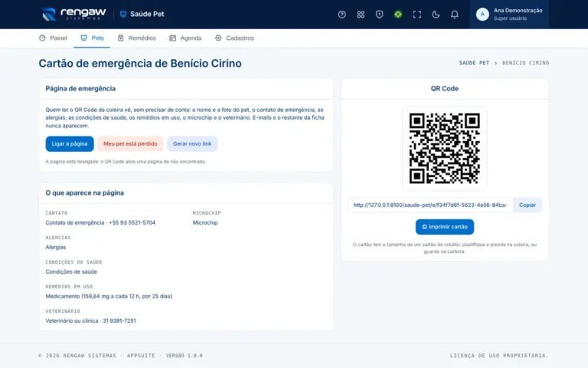Screen dimensions: 588x368
Task: Click Veterinário ou clínica 31 9391-7251 text
Action: [x=91, y=320]
